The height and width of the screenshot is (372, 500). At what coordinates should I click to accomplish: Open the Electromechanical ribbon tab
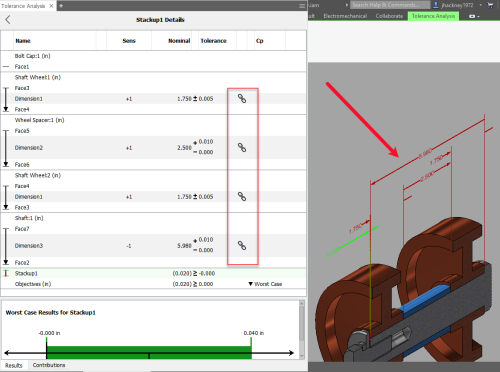point(345,16)
